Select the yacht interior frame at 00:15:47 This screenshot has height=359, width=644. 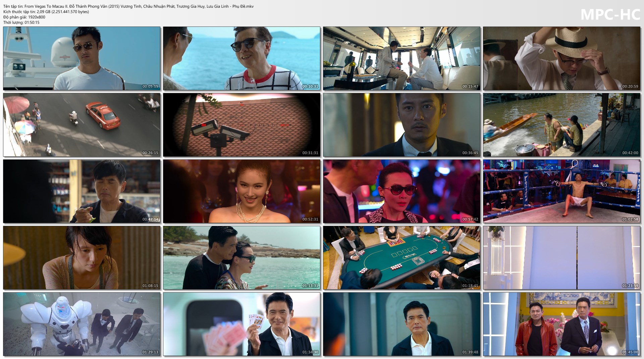click(x=402, y=58)
